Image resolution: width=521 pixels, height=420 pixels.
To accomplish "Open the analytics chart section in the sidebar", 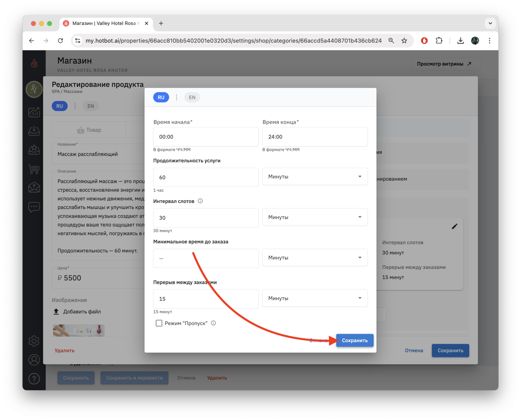I will click(34, 112).
